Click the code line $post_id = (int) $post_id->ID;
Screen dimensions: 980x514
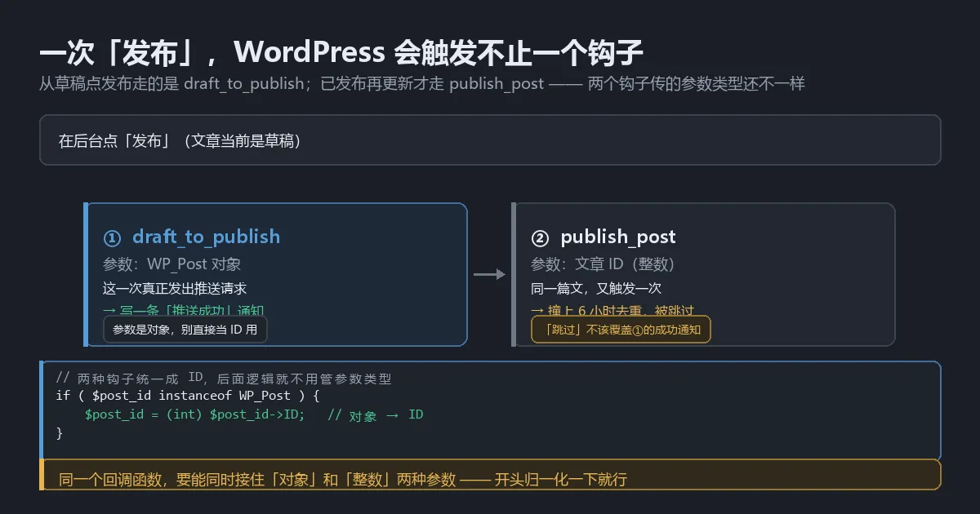(x=194, y=414)
